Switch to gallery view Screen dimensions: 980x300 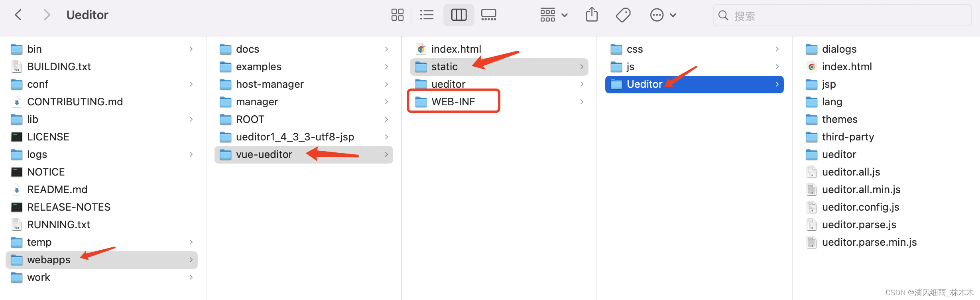point(488,15)
